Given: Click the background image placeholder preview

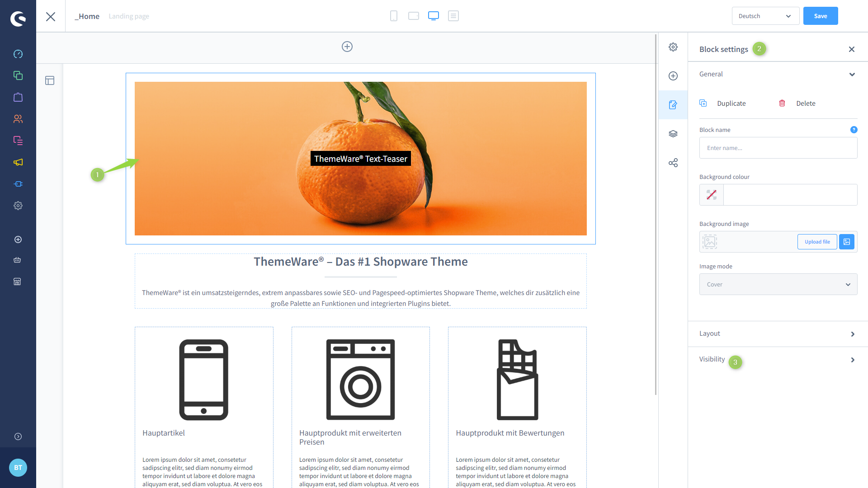Looking at the screenshot, I should click(x=710, y=242).
